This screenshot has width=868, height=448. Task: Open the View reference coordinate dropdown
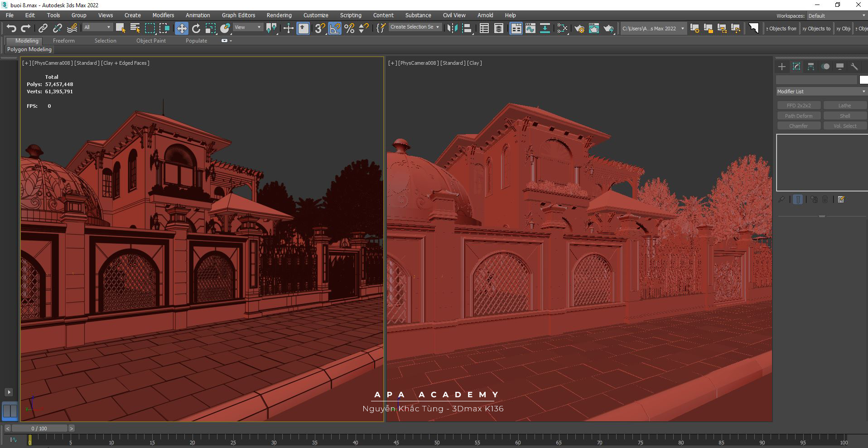click(247, 28)
